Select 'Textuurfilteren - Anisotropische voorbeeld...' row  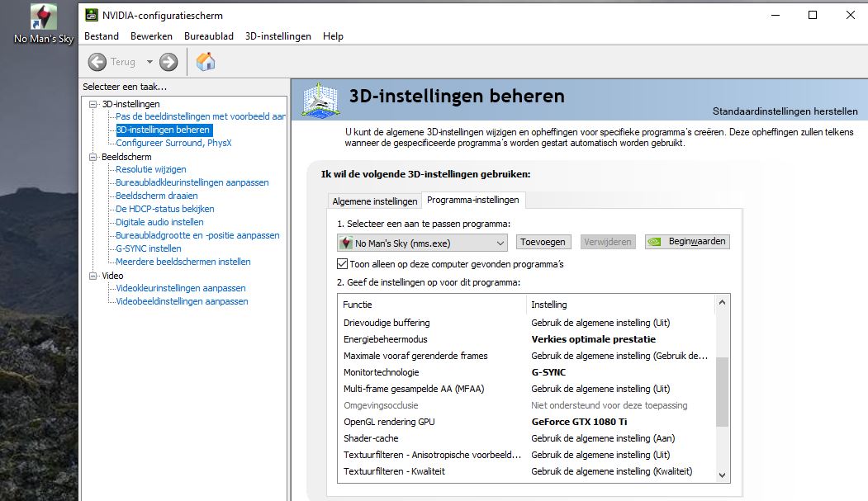[x=526, y=455]
